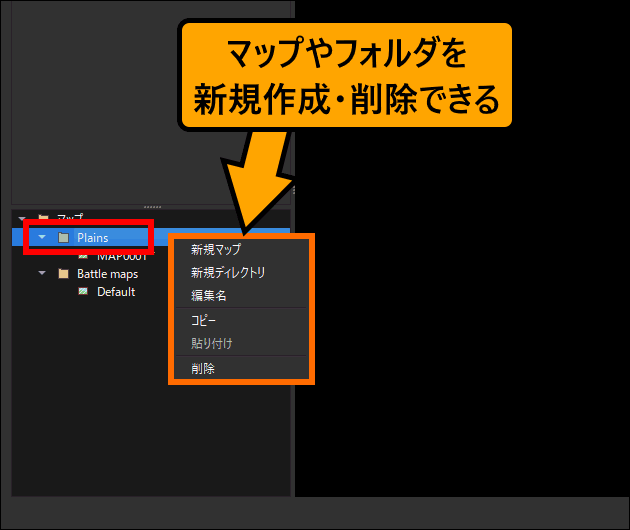Select the MAP0001 map entry
Viewport: 630px width, 530px height.
pos(122,257)
